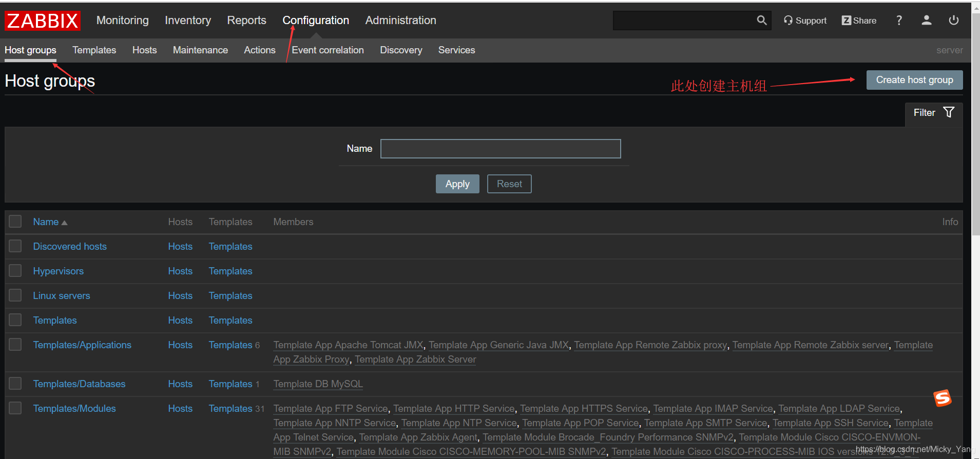The height and width of the screenshot is (459, 980).
Task: Open Template App Zabbix Agent member
Action: coord(418,437)
